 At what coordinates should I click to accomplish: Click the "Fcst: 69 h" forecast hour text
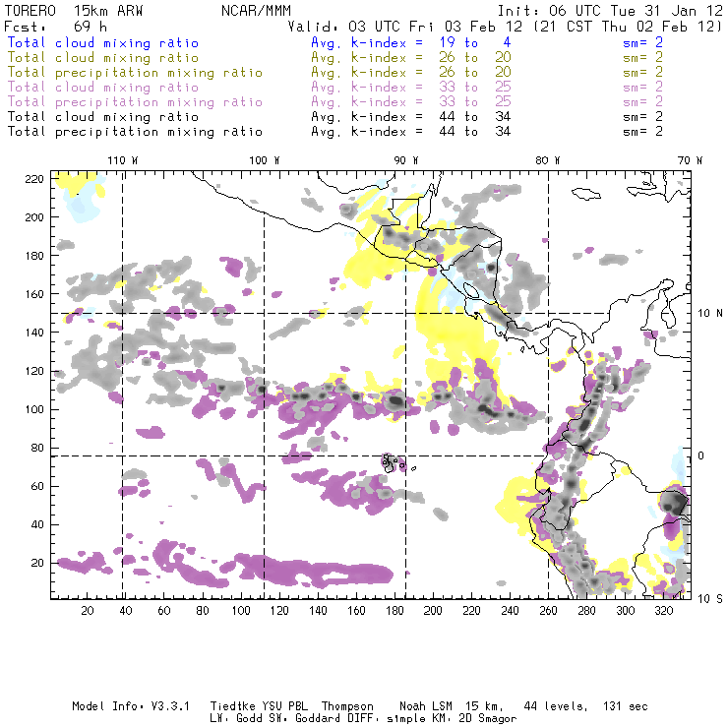(56, 27)
